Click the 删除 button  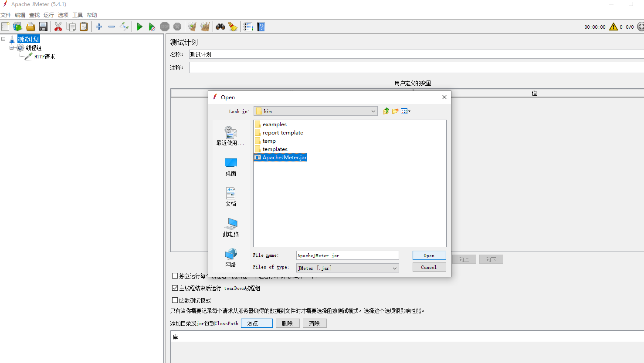click(x=288, y=323)
